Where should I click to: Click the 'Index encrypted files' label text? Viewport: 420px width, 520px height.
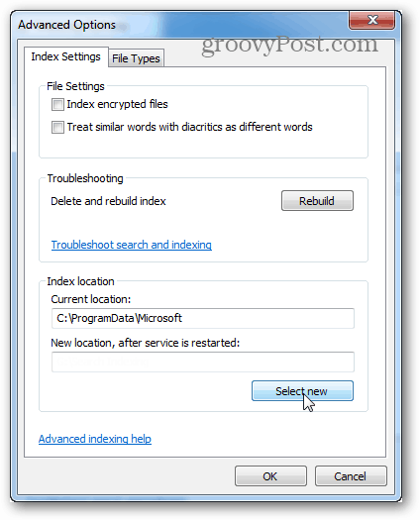pos(117,104)
